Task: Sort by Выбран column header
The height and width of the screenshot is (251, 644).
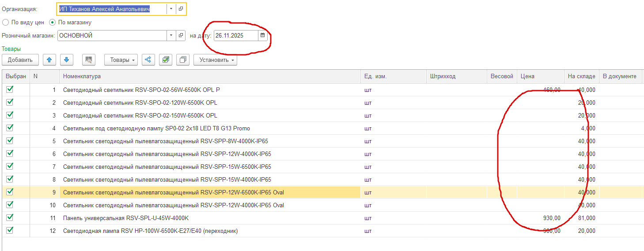Action: 16,76
